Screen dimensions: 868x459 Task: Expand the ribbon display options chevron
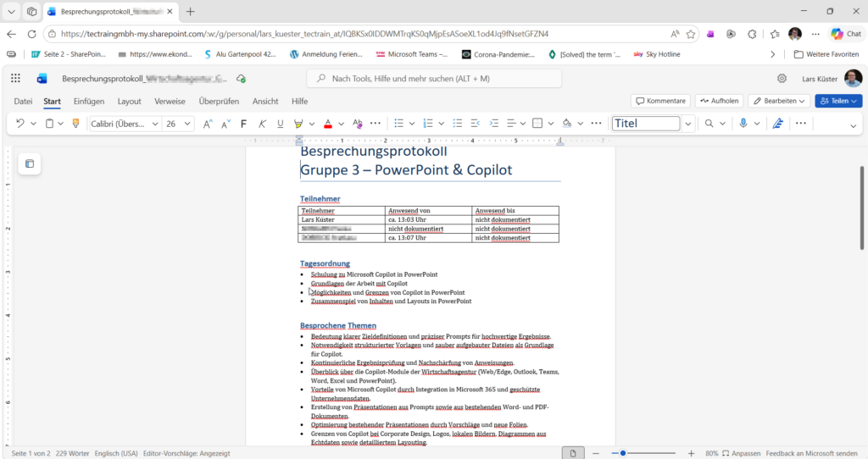pyautogui.click(x=853, y=125)
